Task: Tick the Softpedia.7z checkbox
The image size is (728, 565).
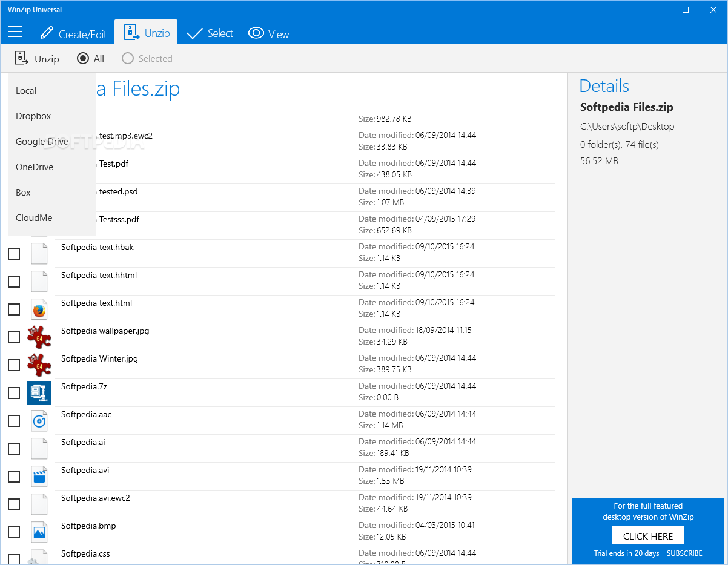Action: pos(14,393)
